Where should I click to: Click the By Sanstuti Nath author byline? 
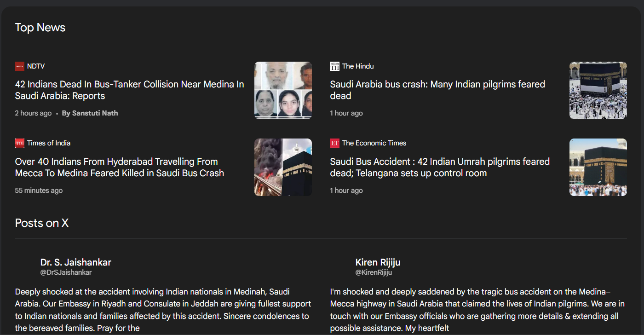coord(90,113)
